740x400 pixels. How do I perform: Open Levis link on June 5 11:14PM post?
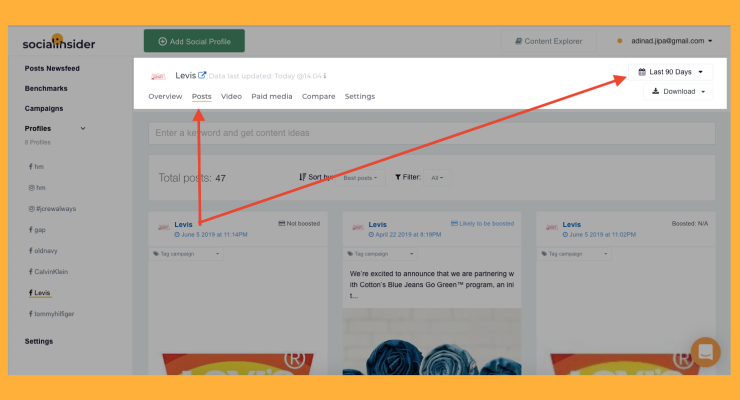(183, 225)
